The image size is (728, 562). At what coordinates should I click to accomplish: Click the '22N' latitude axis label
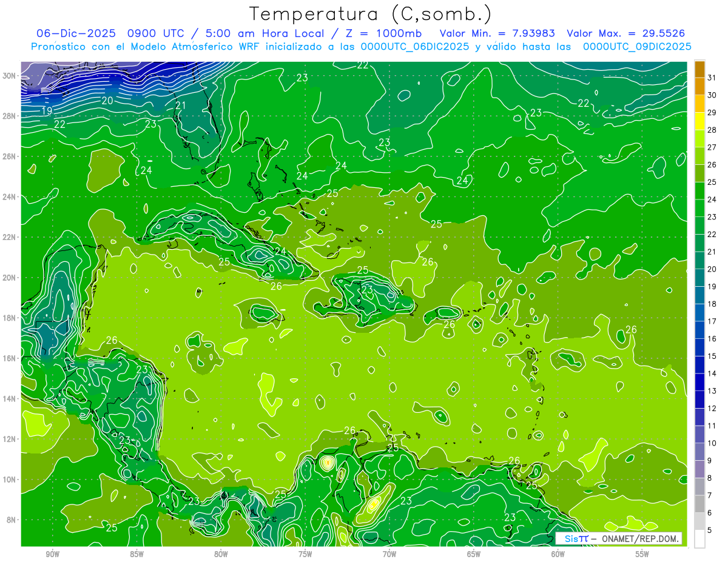[9, 237]
